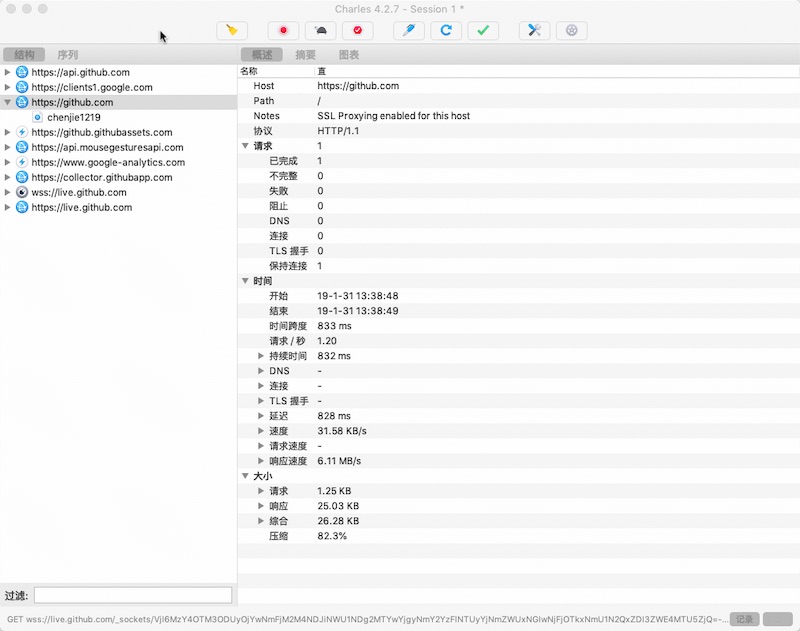The image size is (800, 631).
Task: Click the GET wss://live.github.com status text
Action: (x=367, y=619)
